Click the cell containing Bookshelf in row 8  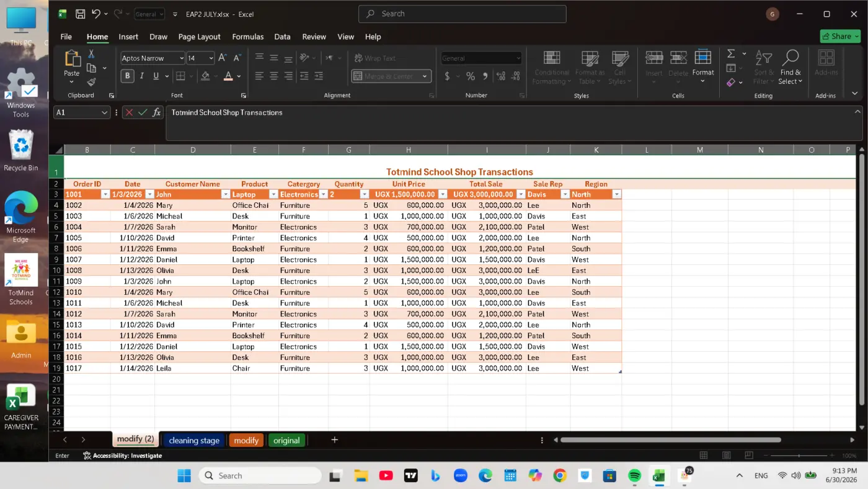pyautogui.click(x=254, y=249)
